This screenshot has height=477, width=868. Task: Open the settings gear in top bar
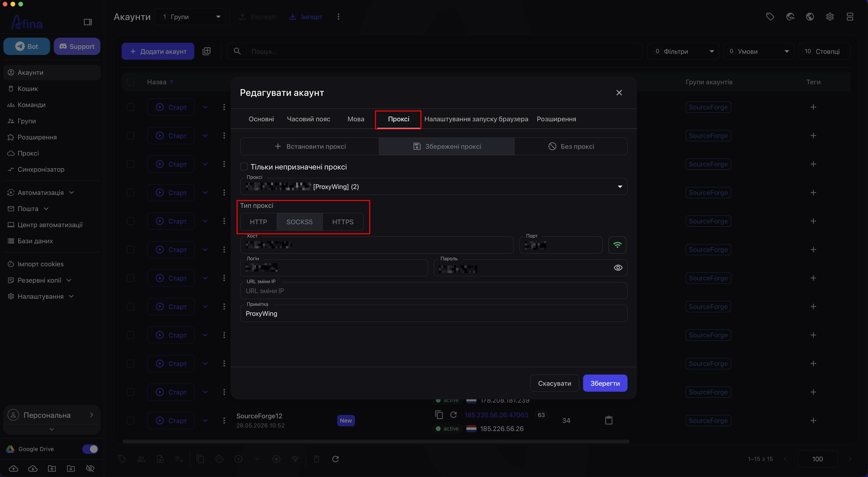830,17
